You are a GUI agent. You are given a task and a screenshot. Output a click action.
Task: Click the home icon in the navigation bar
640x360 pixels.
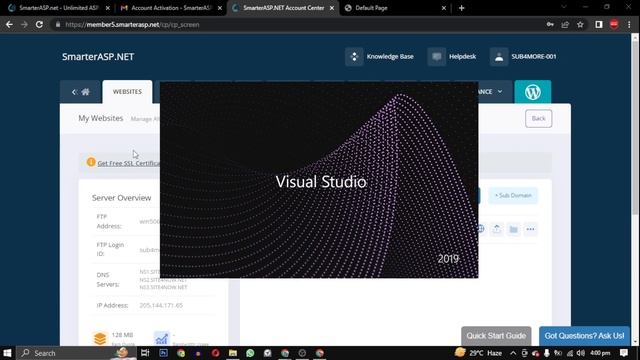click(85, 92)
